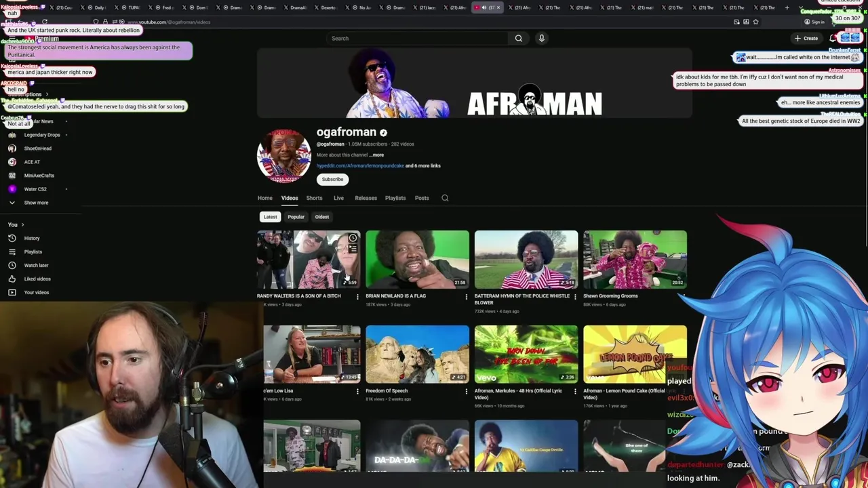This screenshot has width=868, height=488.
Task: Click the active YouTube browser tab
Action: (487, 7)
